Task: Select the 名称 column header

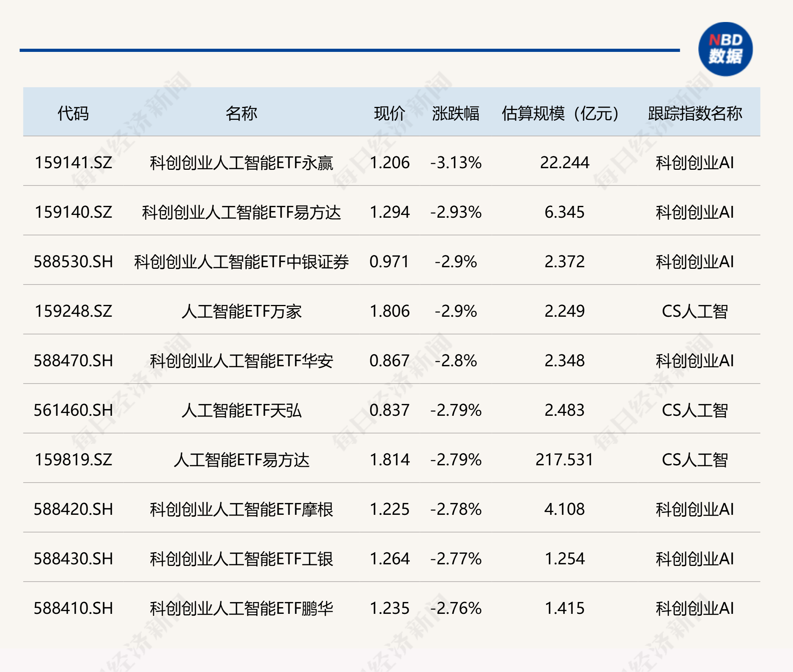Action: tap(241, 114)
